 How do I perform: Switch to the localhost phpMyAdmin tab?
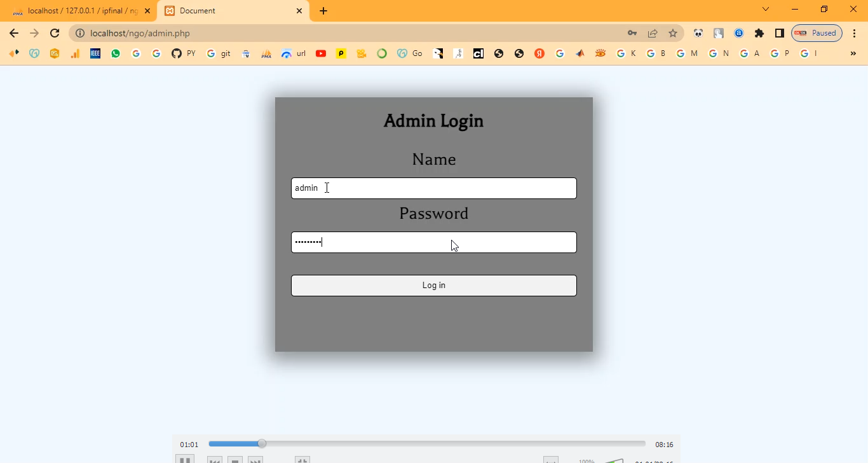pos(81,11)
